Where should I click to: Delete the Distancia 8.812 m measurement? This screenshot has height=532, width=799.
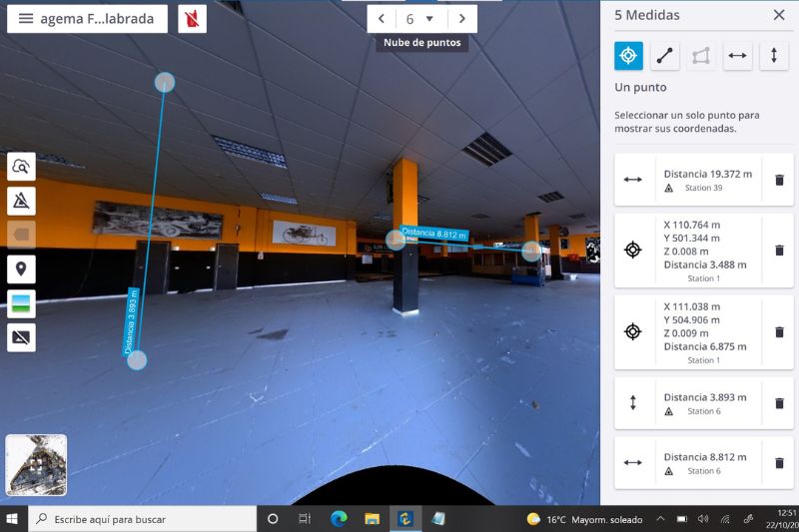[779, 463]
